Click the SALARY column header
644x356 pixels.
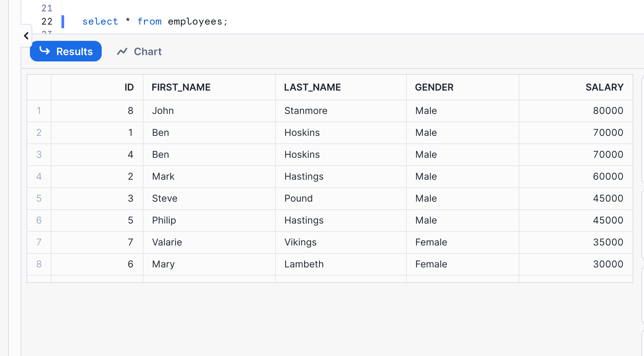[576, 87]
